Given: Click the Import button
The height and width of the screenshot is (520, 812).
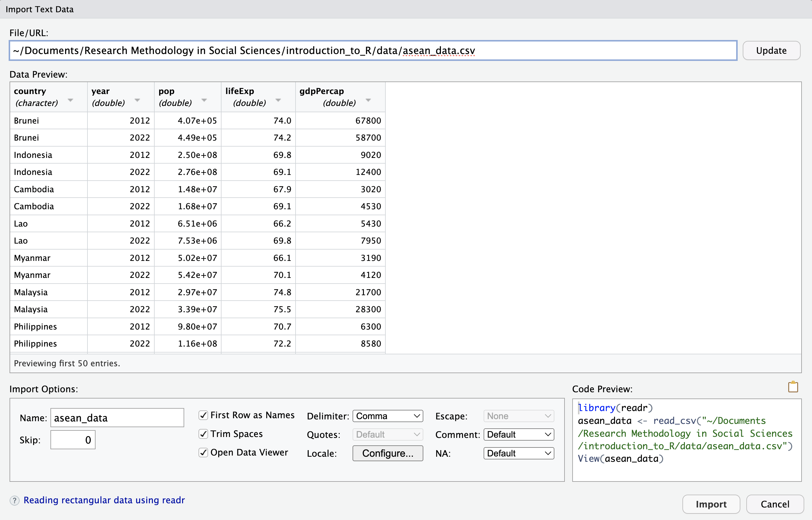Looking at the screenshot, I should (x=711, y=504).
